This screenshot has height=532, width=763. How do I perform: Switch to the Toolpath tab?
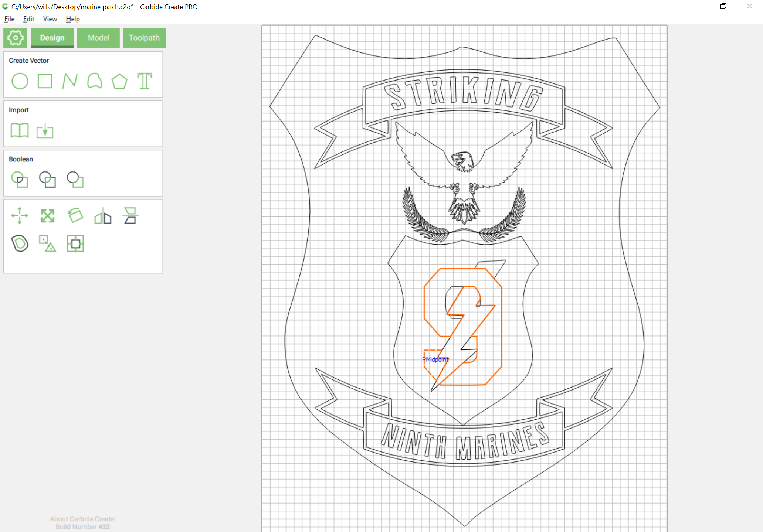click(x=144, y=38)
